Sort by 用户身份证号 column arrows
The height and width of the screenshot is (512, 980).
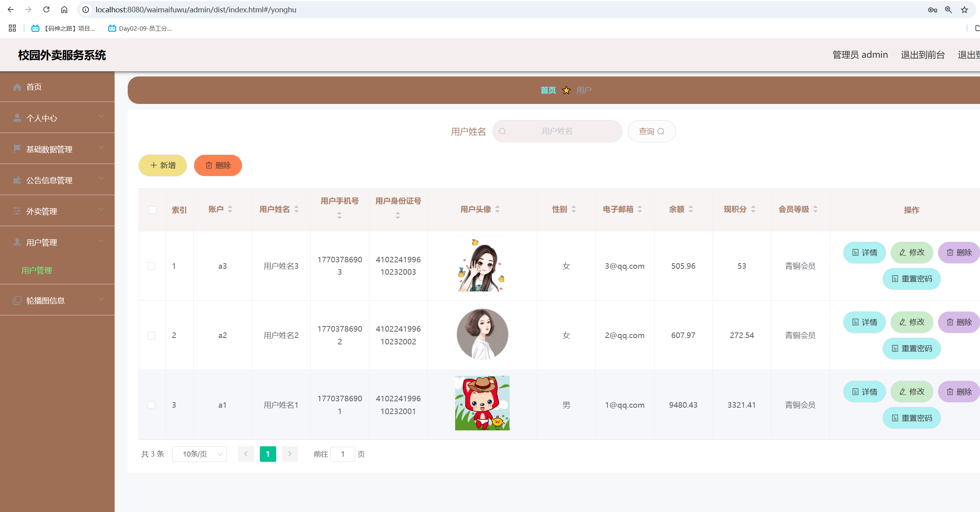[x=398, y=215]
